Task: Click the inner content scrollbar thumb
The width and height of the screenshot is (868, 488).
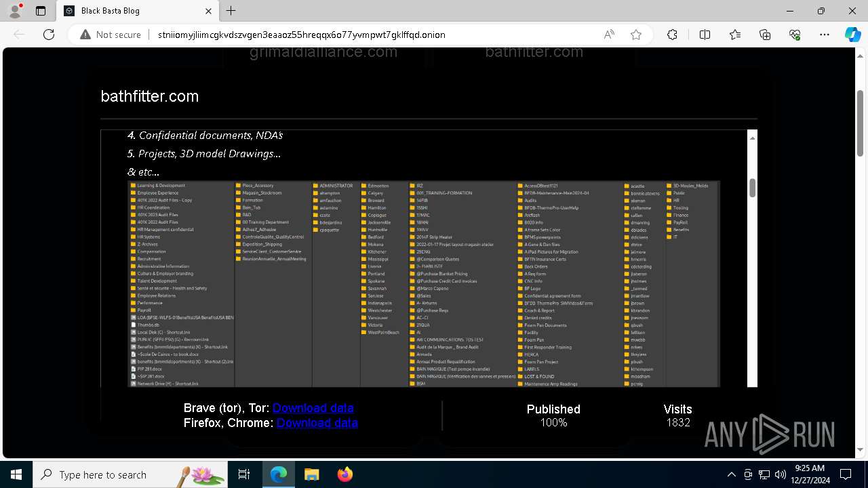Action: [x=752, y=188]
